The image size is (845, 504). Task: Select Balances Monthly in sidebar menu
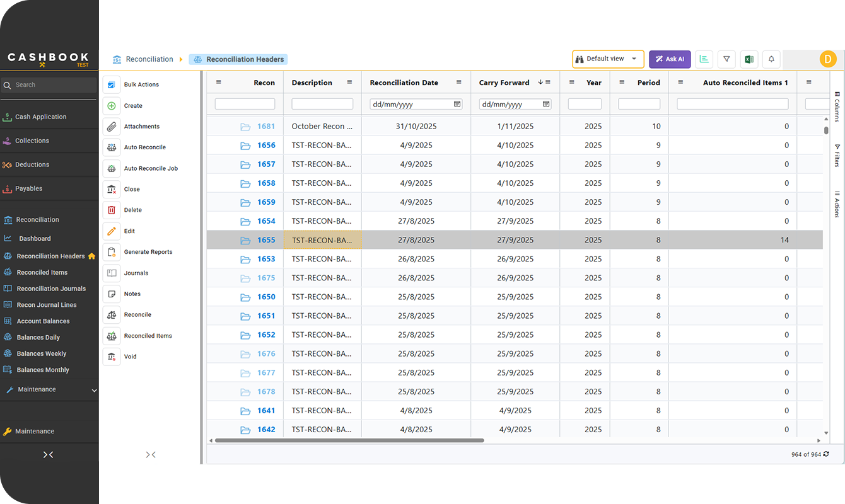(x=43, y=370)
